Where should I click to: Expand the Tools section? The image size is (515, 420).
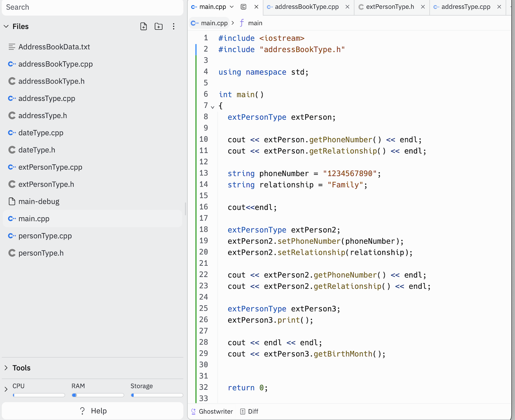point(6,368)
